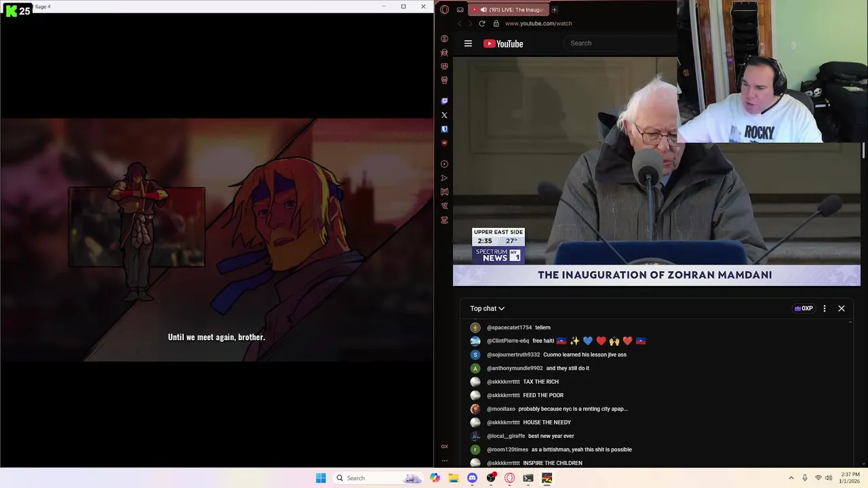868x488 pixels.
Task: Go to the YouTube home logo
Action: (x=503, y=43)
